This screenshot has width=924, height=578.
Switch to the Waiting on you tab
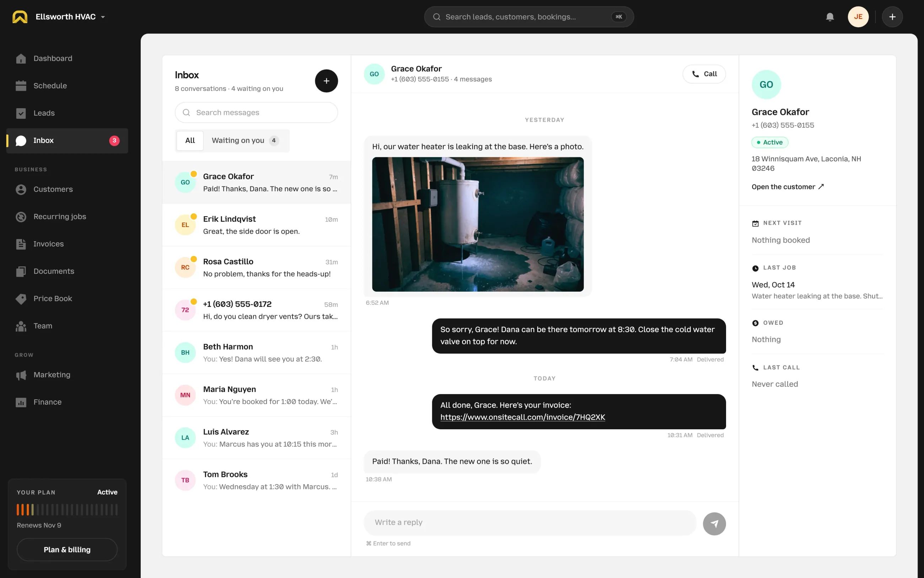click(245, 141)
